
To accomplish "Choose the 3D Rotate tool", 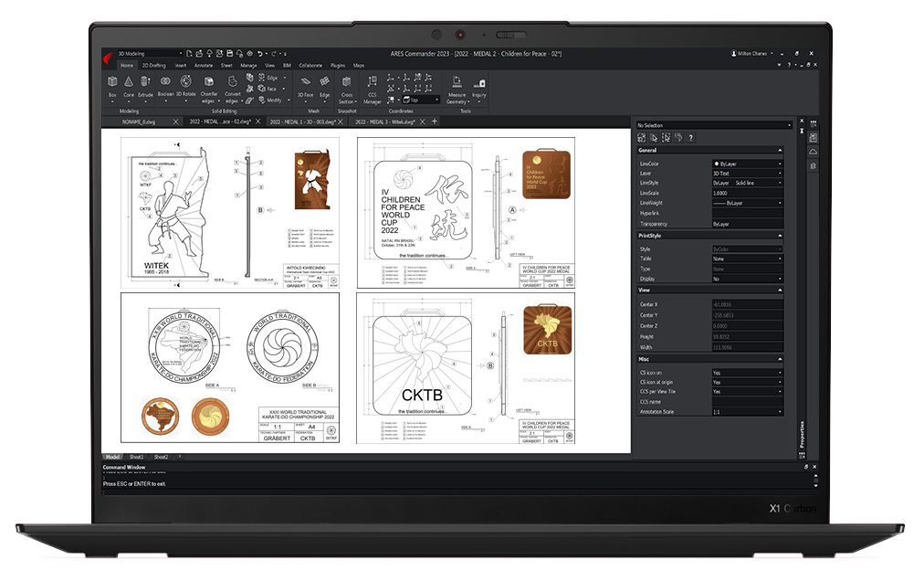I will 185,86.
